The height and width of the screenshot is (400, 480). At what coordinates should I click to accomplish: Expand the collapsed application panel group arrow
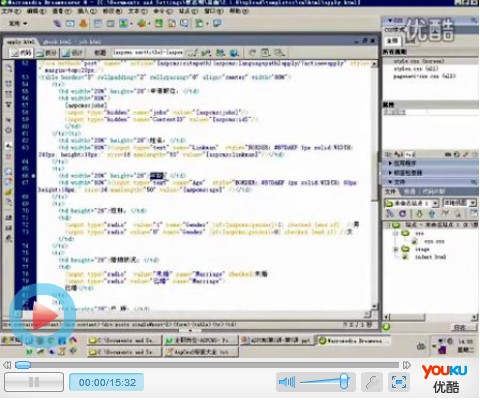point(390,163)
